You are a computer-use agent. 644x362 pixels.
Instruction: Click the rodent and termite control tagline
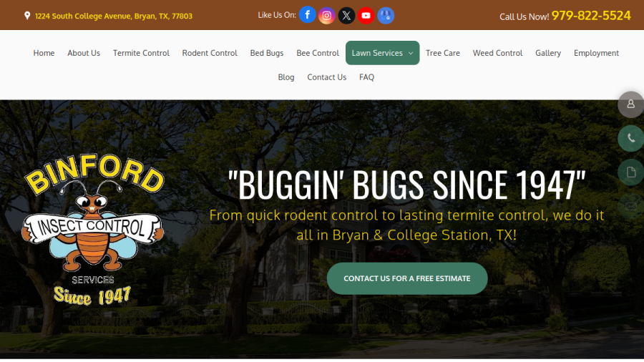(406, 225)
